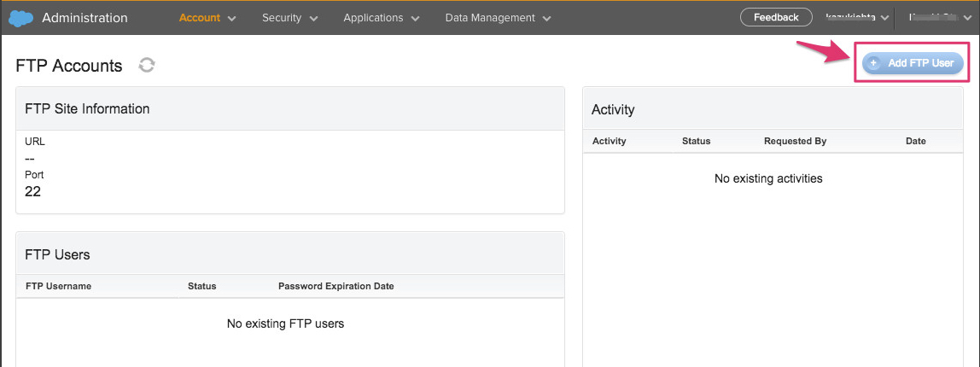Sort by FTP Username column
This screenshot has width=980, height=367.
pyautogui.click(x=58, y=286)
